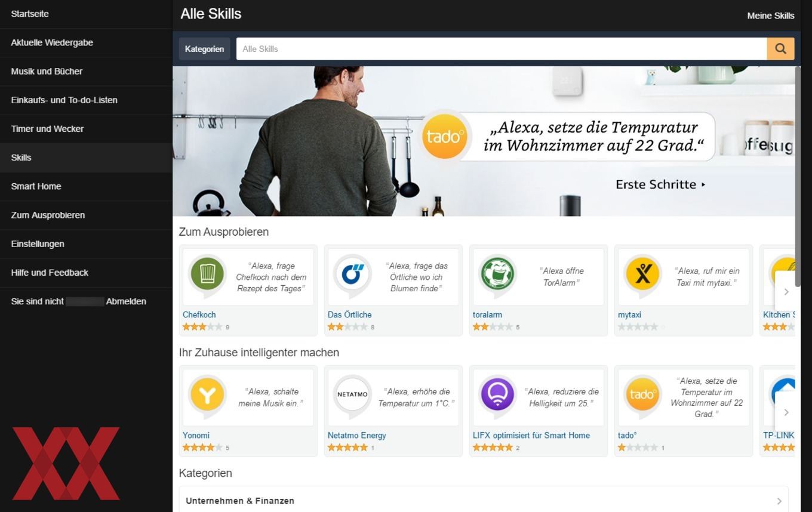Click the orange search magnifier button

point(780,49)
